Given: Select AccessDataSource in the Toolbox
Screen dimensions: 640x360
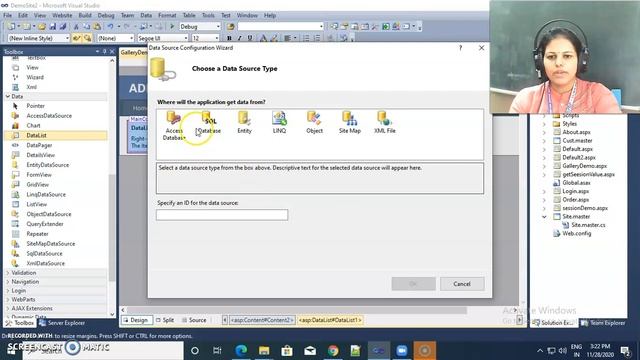Looking at the screenshot, I should 49,116.
